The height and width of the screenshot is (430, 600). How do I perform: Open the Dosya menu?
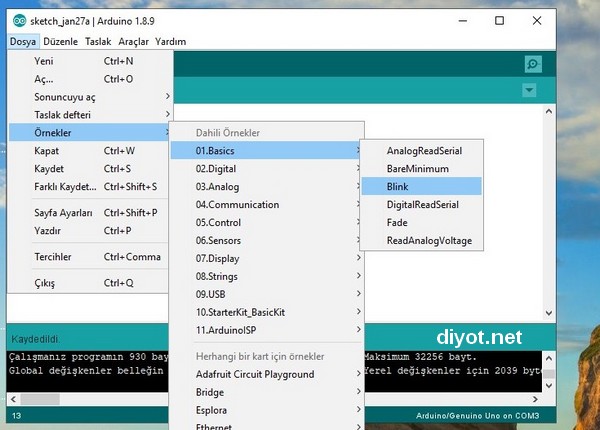[x=23, y=41]
